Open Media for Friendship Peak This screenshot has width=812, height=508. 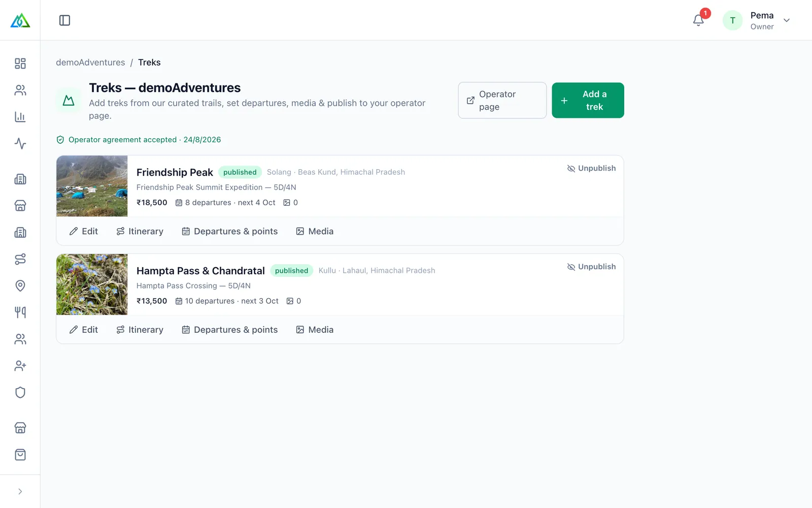315,231
